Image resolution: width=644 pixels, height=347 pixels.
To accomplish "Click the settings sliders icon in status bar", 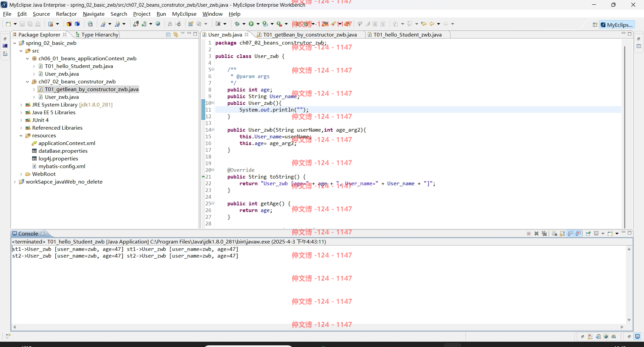I will (x=614, y=337).
